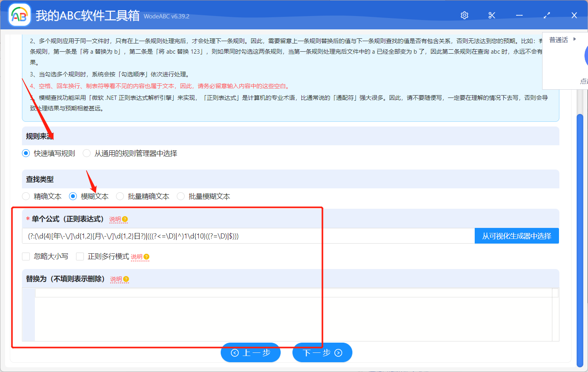Select the 批量模糊文本 search type
588x372 pixels.
tap(180, 196)
